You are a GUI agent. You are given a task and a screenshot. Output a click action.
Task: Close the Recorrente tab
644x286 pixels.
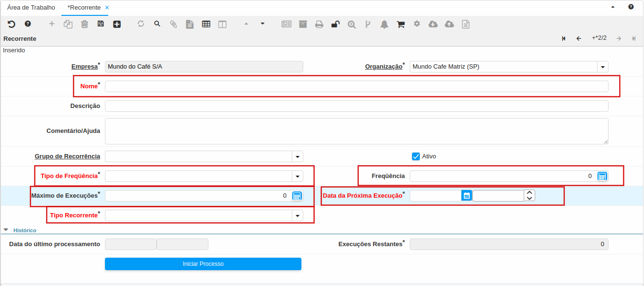click(x=107, y=8)
